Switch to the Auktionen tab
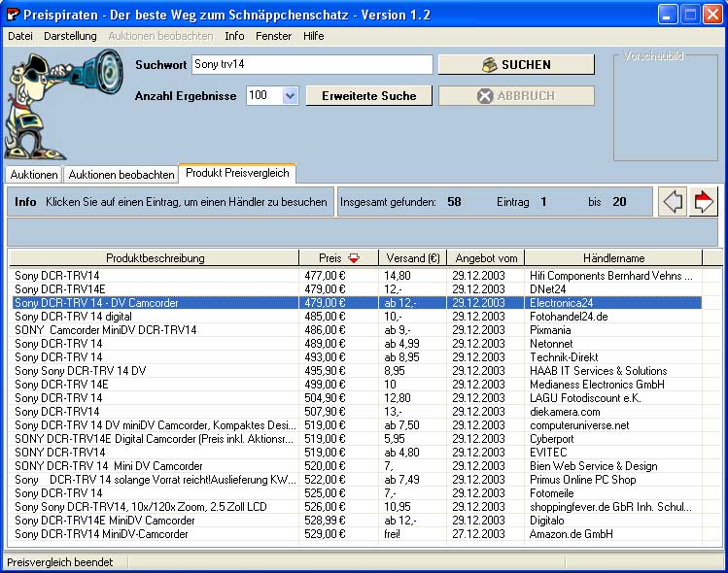This screenshot has width=728, height=573. click(x=34, y=175)
